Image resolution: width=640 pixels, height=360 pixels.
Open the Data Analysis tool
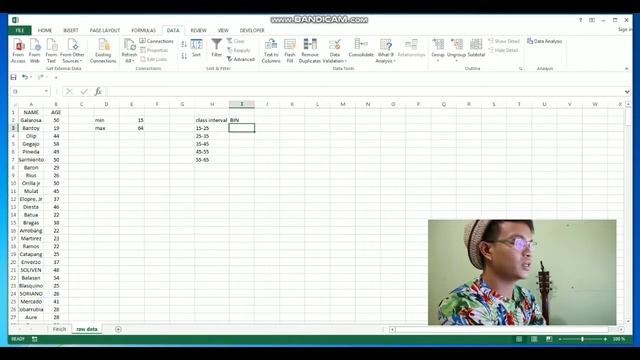pyautogui.click(x=544, y=41)
